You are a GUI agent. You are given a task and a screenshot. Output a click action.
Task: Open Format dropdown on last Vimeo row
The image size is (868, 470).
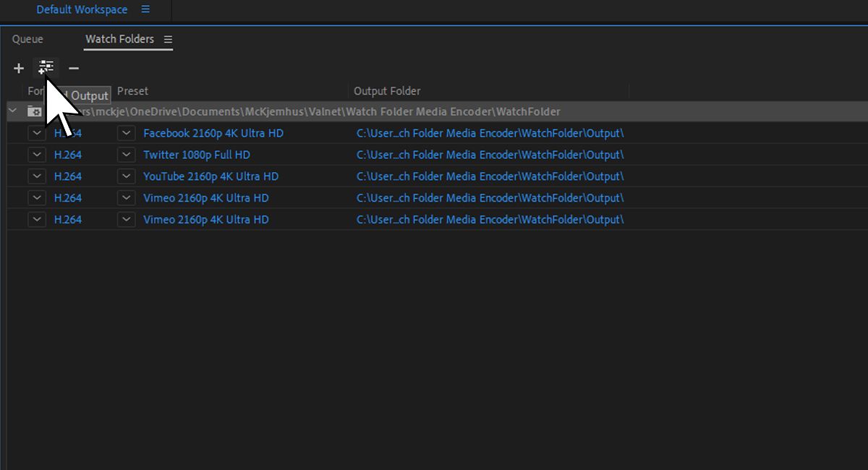37,220
